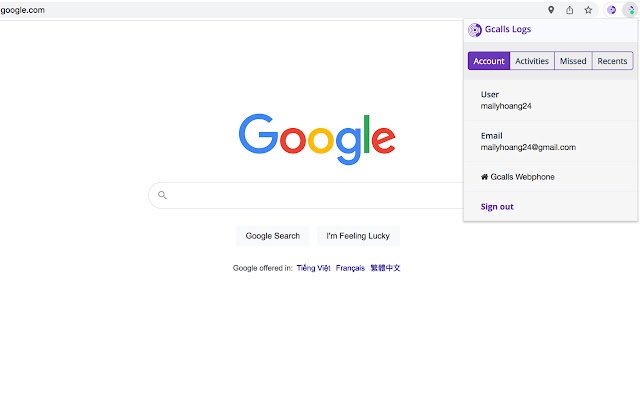Switch to the Activities tab

532,61
